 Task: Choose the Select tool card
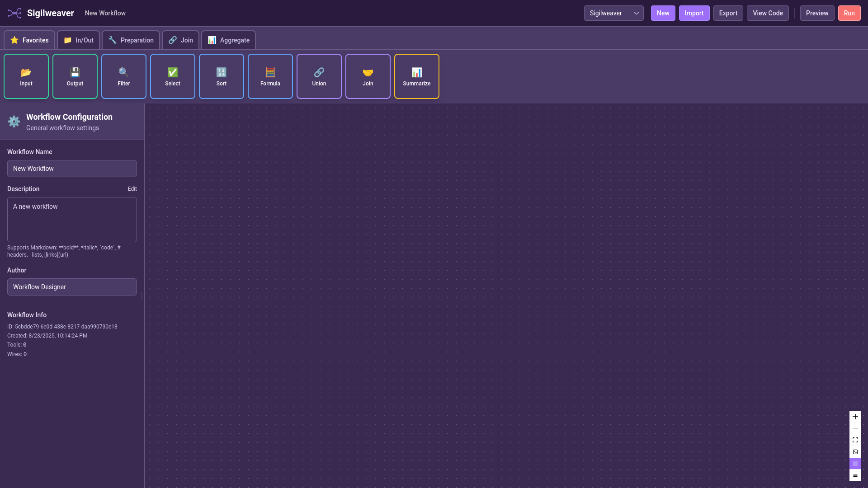(173, 76)
